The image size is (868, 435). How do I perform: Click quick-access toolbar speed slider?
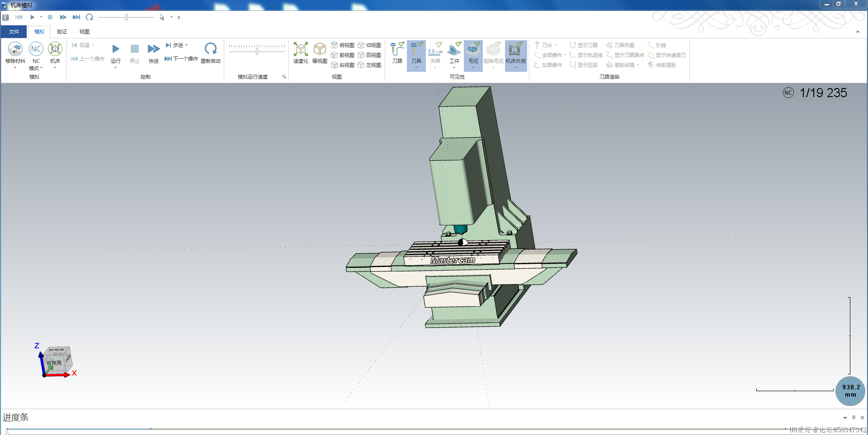(x=127, y=17)
